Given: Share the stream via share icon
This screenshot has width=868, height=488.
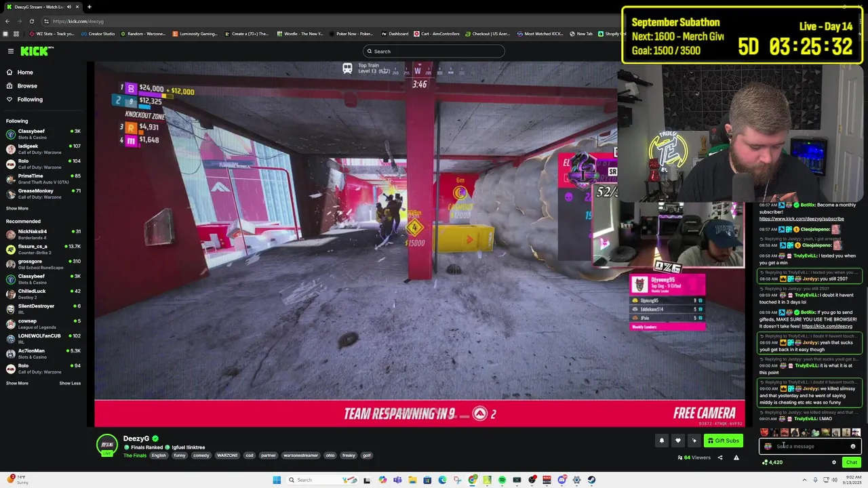Looking at the screenshot, I should point(720,457).
